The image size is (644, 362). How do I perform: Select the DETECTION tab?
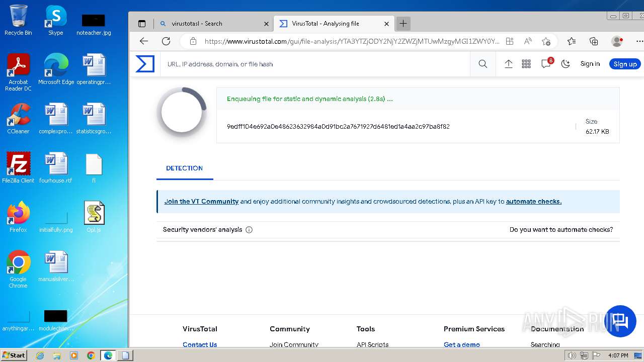[x=185, y=168]
